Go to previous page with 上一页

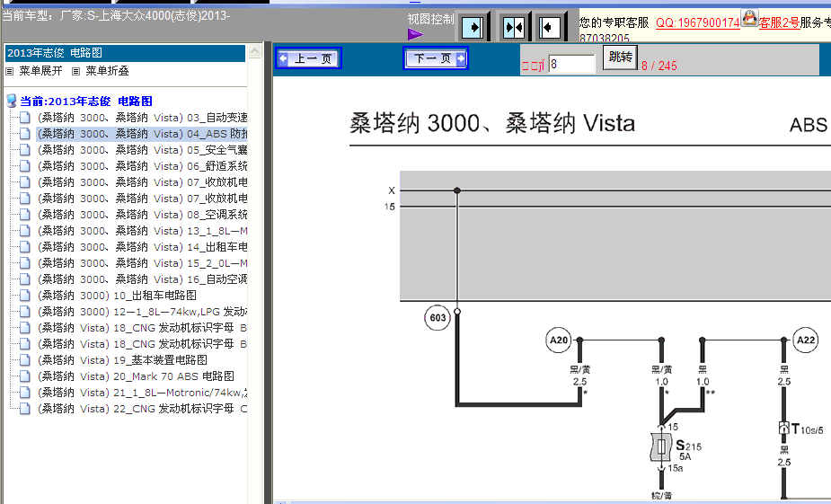tap(308, 58)
